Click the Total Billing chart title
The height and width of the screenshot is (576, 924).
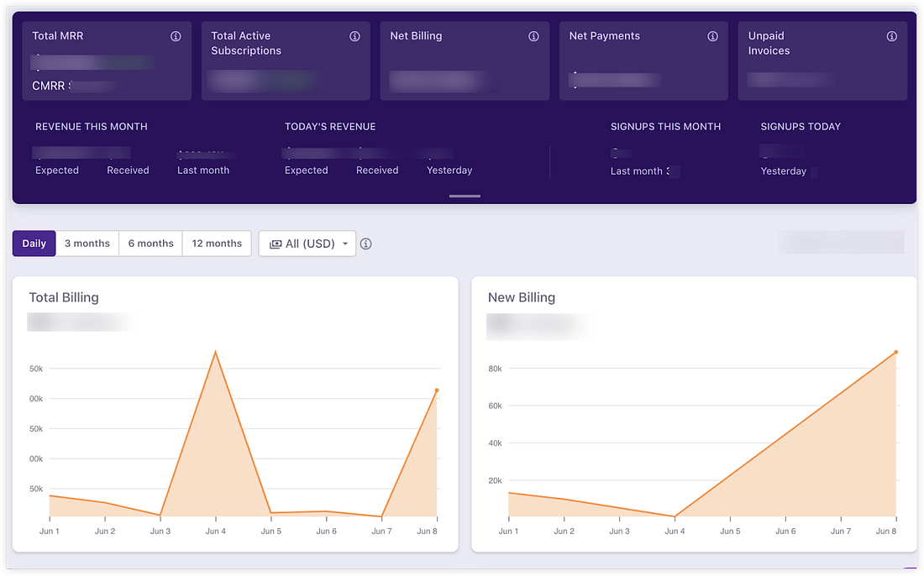[x=64, y=297]
